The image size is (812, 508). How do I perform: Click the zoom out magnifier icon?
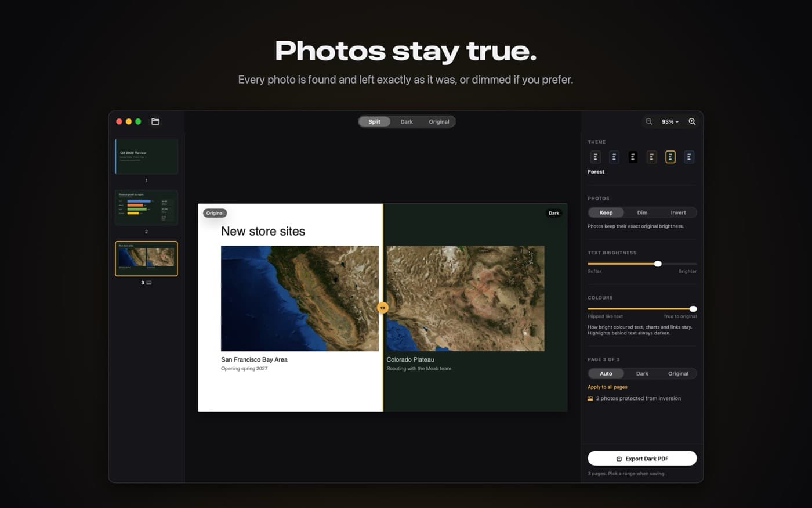tap(649, 121)
